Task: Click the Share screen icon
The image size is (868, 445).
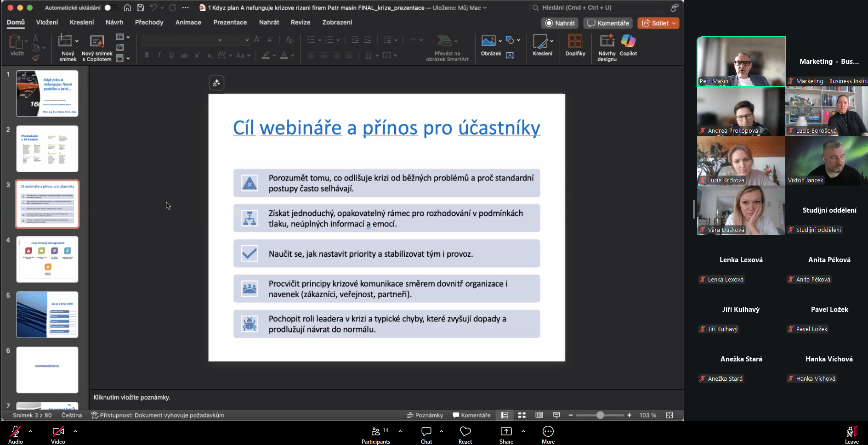Action: point(506,432)
